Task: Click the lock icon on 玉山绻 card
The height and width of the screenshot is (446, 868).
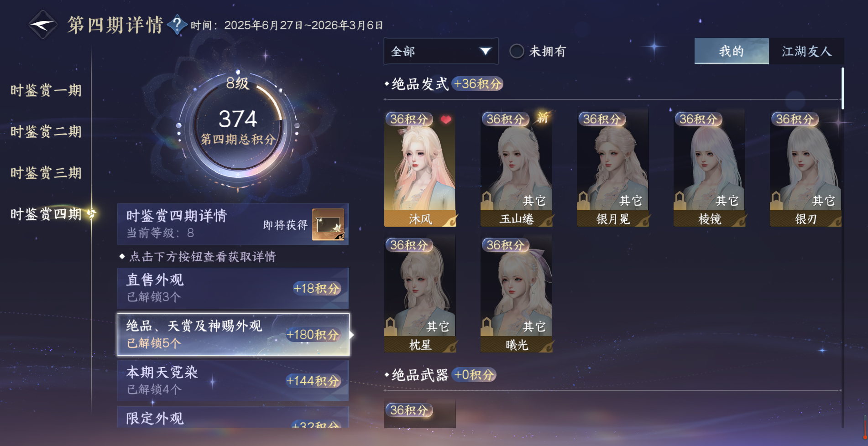Action: (x=487, y=200)
